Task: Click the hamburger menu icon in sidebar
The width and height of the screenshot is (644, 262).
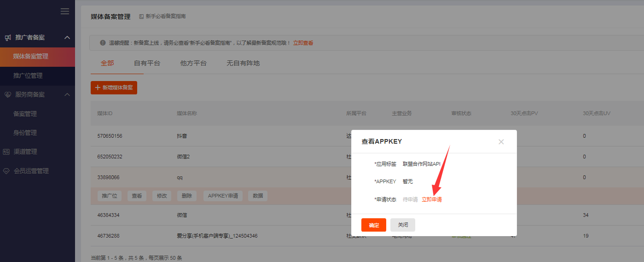Action: click(x=65, y=12)
